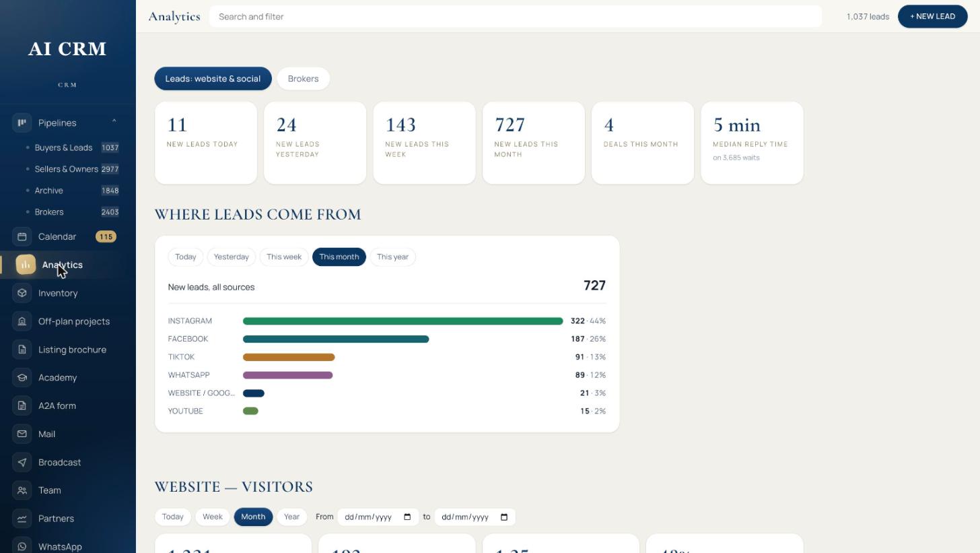This screenshot has height=553, width=980.
Task: Switch to the Brokers analytics tab
Action: [x=303, y=79]
